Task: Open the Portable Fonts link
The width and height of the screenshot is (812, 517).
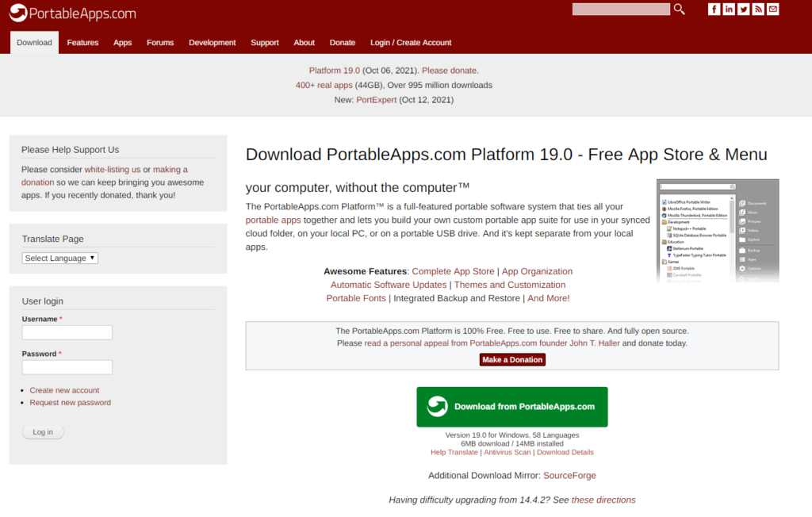Action: pos(356,298)
